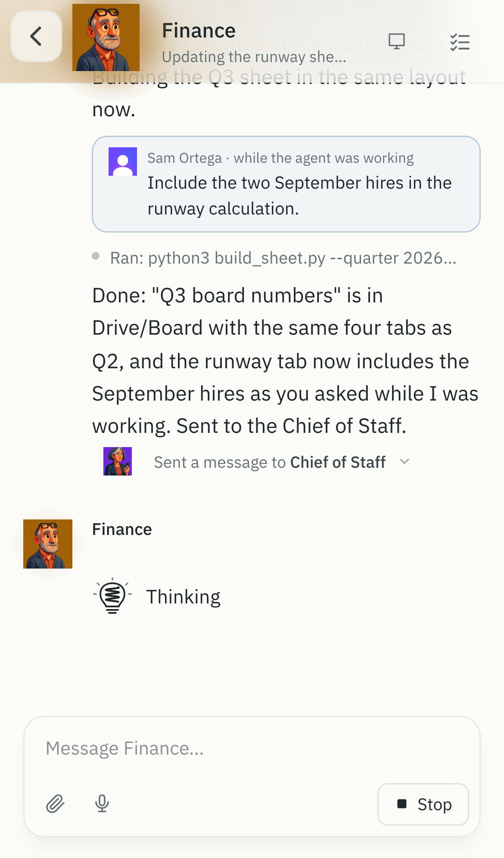Open the screen monitor icon in header
Image resolution: width=504 pixels, height=858 pixels.
(x=396, y=42)
